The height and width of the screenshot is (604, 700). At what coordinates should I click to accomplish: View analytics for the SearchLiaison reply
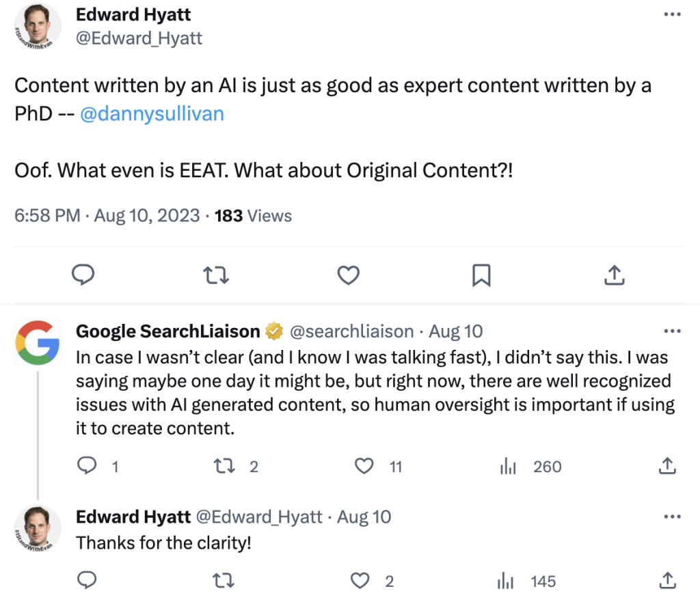(x=508, y=467)
